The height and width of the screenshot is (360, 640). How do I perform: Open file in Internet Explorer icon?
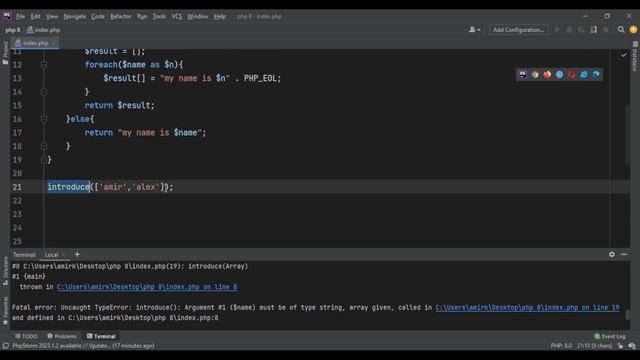tap(584, 74)
